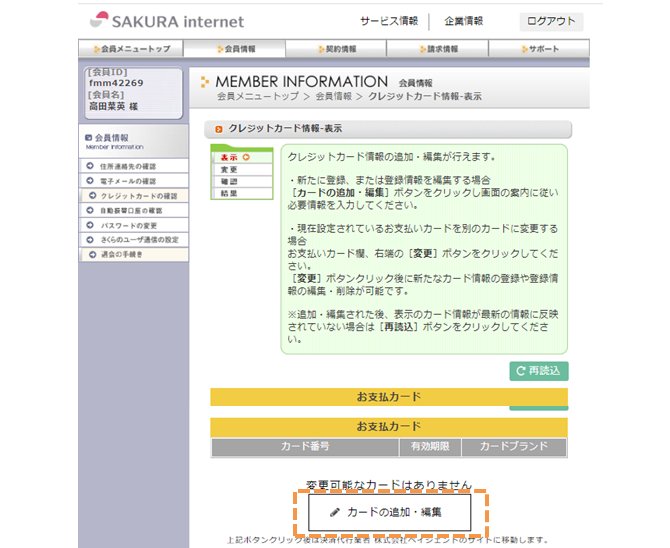Switch to the 会員メニュートップ tab

coord(131,49)
